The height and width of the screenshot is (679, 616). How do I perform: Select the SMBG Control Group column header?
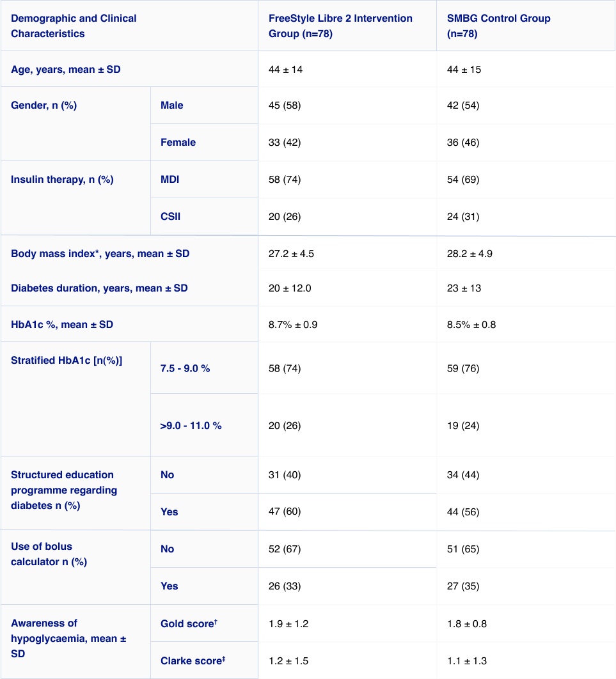pyautogui.click(x=498, y=26)
